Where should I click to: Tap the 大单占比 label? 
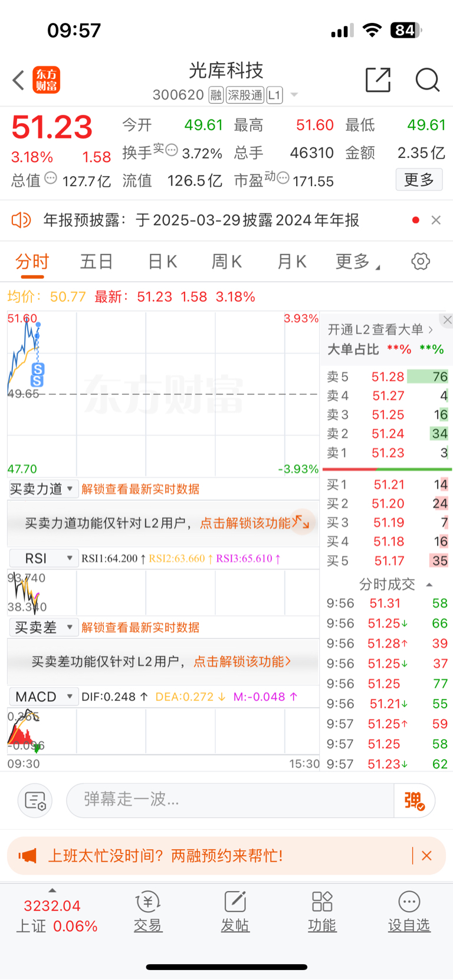[x=353, y=349]
